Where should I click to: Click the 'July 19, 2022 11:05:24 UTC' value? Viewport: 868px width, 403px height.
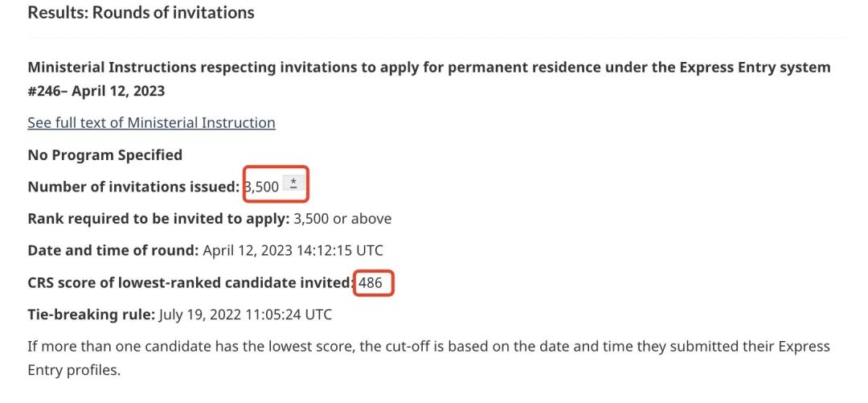[x=245, y=315]
